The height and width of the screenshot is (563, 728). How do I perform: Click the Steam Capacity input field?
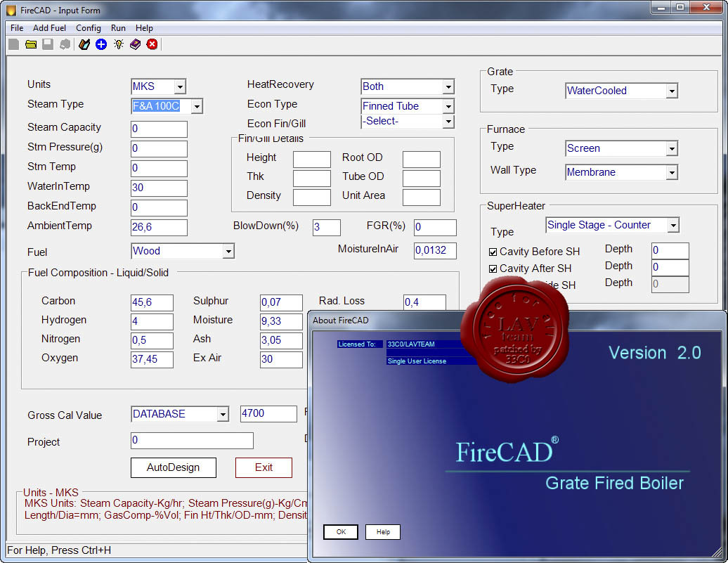(x=160, y=129)
